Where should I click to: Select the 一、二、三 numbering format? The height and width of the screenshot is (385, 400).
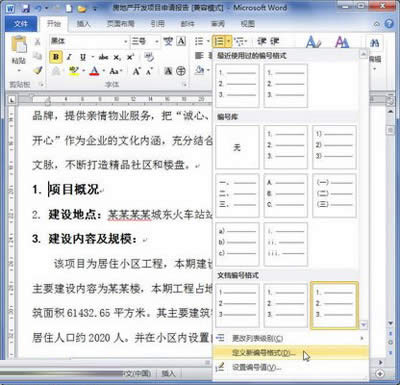(237, 195)
